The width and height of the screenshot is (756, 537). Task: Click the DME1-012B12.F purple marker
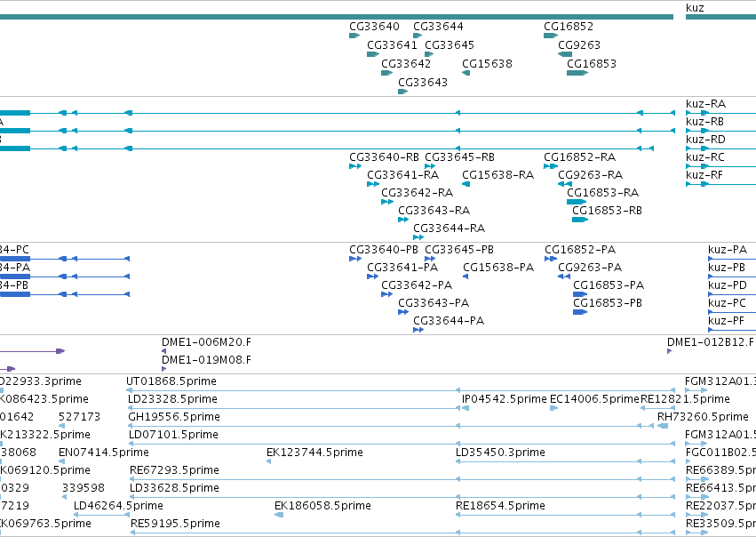(669, 351)
